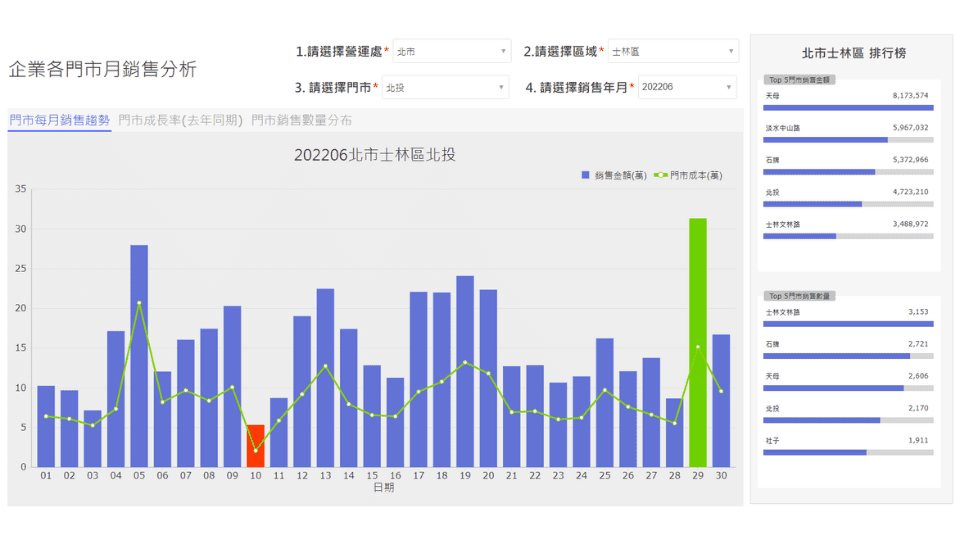The image size is (960, 540).
Task: Click the 企業各門市月銷售分析 page title
Action: click(103, 69)
